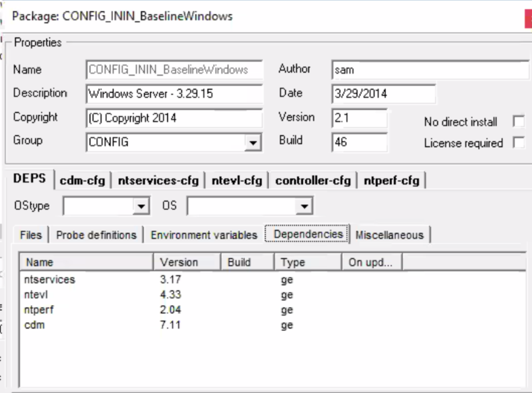Select the cdm dependency row

point(34,325)
